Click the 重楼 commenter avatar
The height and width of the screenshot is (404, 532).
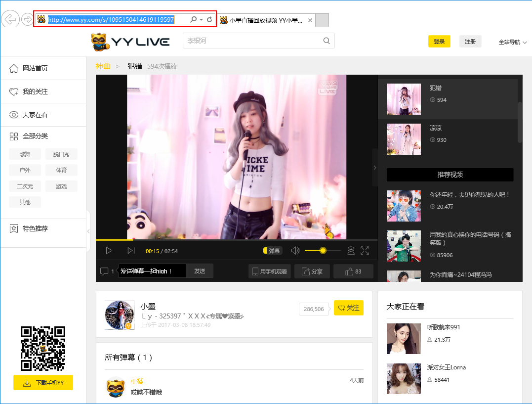coord(116,387)
